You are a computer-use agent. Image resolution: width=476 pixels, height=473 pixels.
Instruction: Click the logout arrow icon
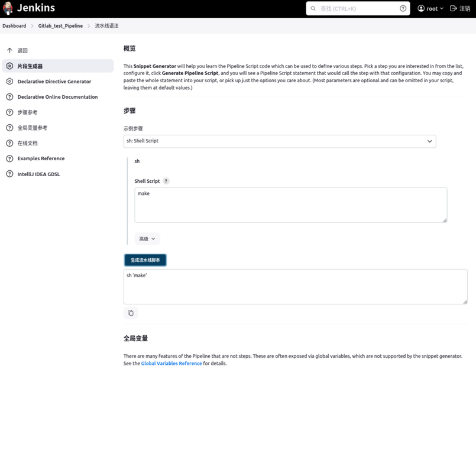[x=453, y=8]
